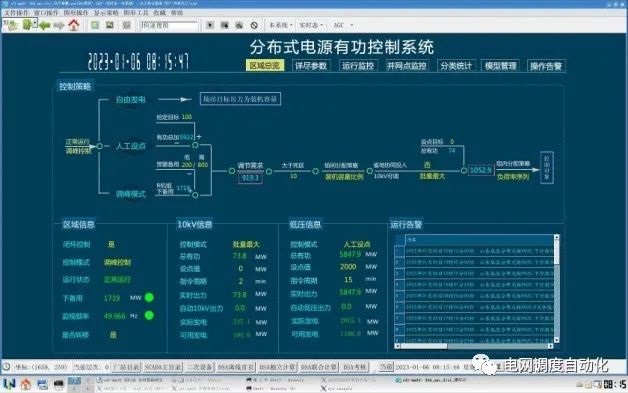The height and width of the screenshot is (393, 628).
Task: Open the 收藏 menu
Action: click(159, 13)
